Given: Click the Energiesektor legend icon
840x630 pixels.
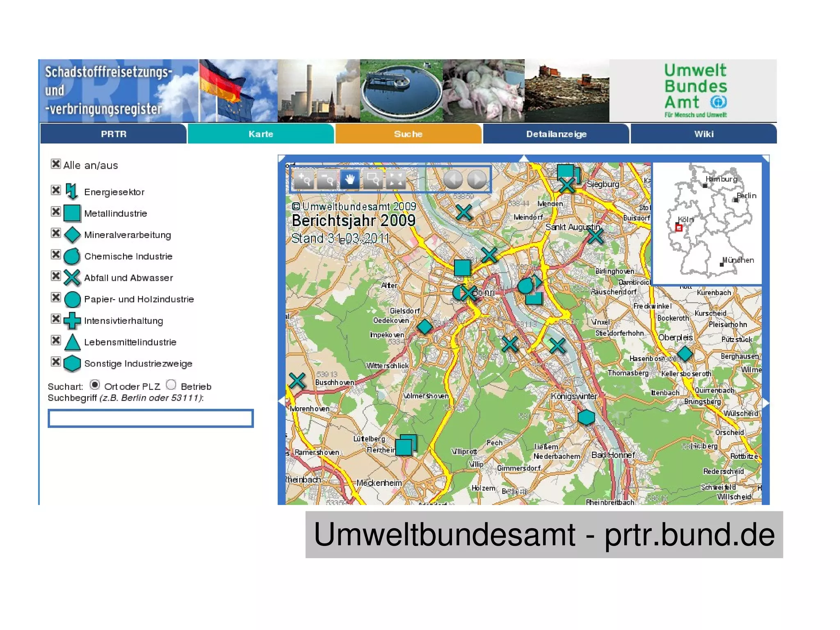Looking at the screenshot, I should pos(72,191).
